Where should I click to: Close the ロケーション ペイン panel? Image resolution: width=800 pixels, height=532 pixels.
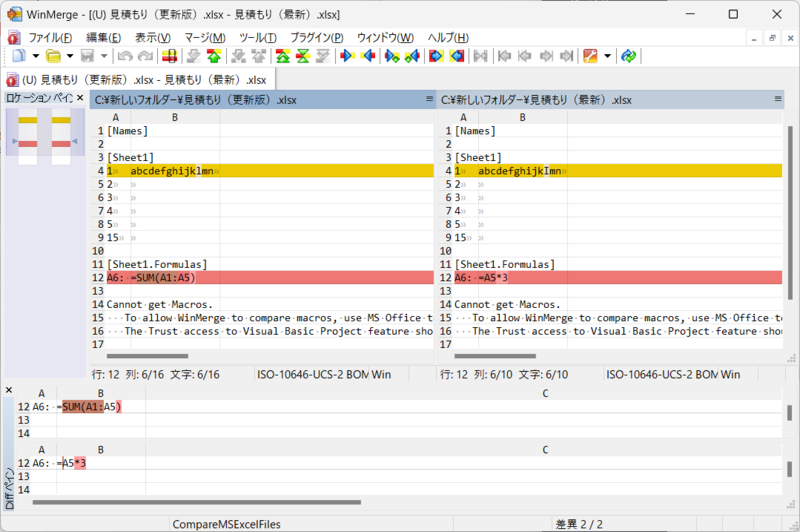click(x=80, y=98)
